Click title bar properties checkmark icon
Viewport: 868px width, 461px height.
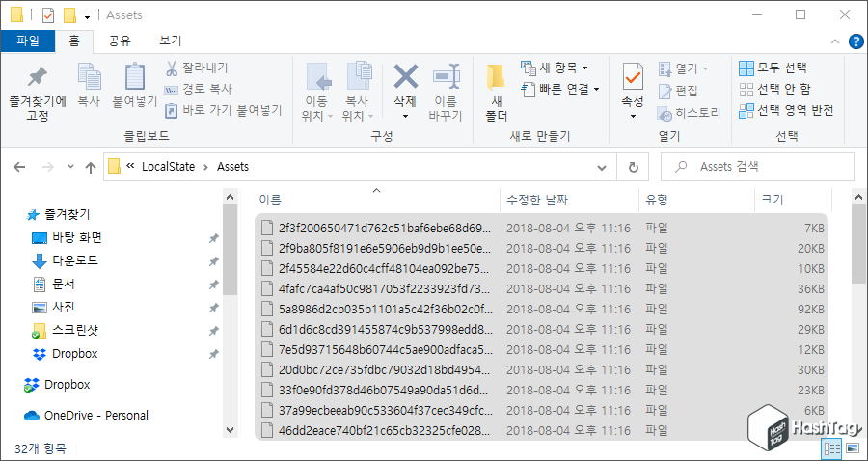[x=48, y=14]
